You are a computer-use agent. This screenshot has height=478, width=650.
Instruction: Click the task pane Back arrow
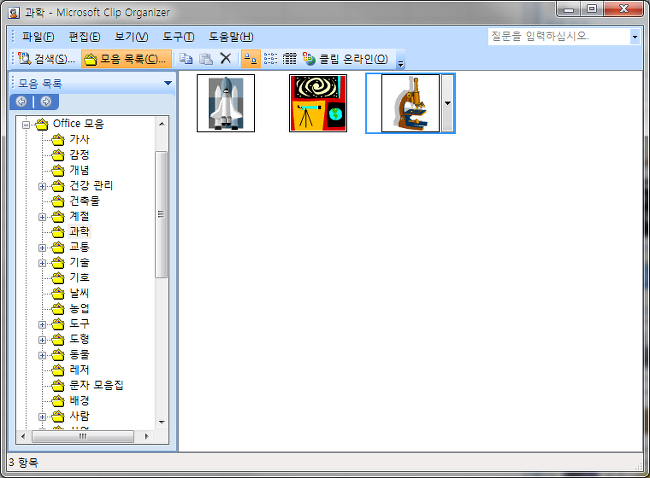[22, 101]
